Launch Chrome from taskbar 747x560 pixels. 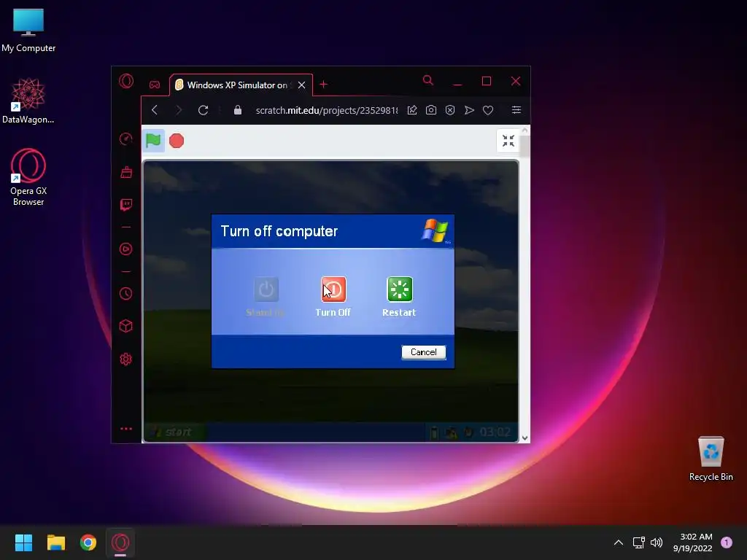[x=88, y=542]
